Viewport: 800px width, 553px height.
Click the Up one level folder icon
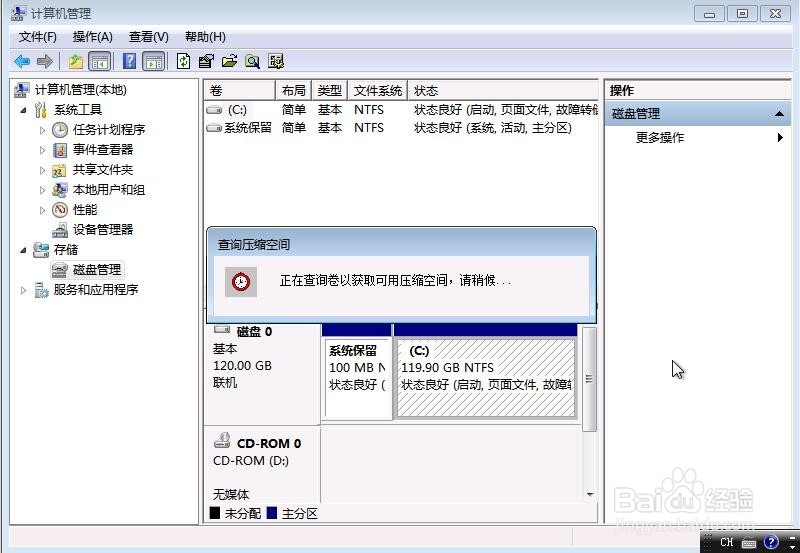click(x=76, y=62)
